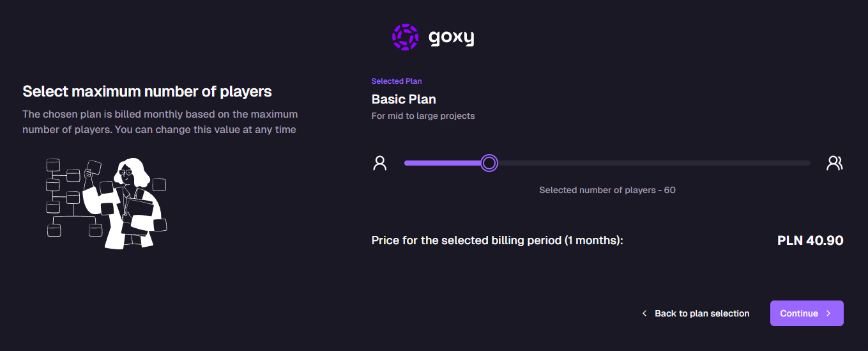Click the goxy brand name text
The width and height of the screenshot is (868, 351).
(x=451, y=38)
